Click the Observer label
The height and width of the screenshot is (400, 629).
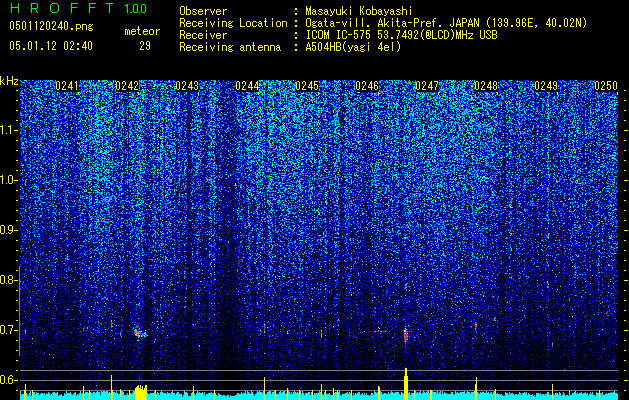(x=203, y=11)
